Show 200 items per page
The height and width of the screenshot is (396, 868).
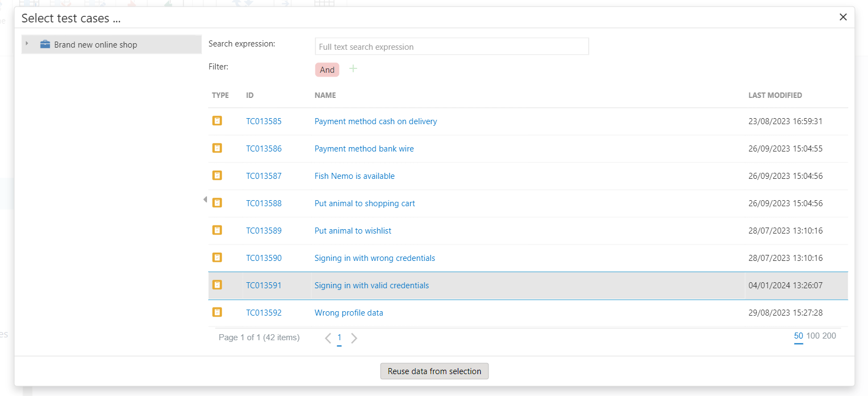coord(829,336)
